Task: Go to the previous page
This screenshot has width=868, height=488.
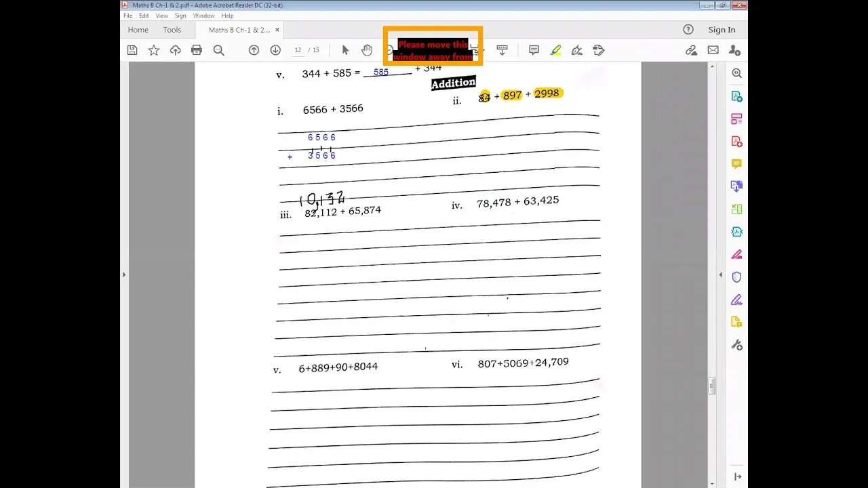Action: pos(254,50)
